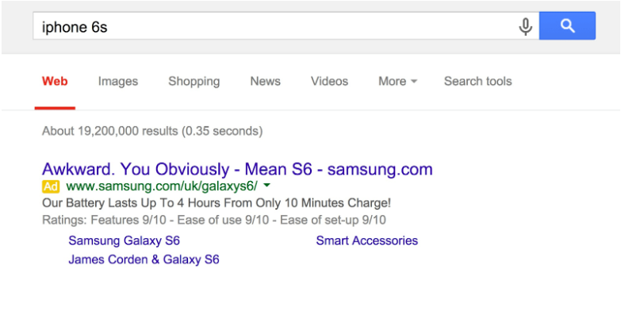Click the microphone voice search icon
This screenshot has height=327, width=644.
click(525, 27)
